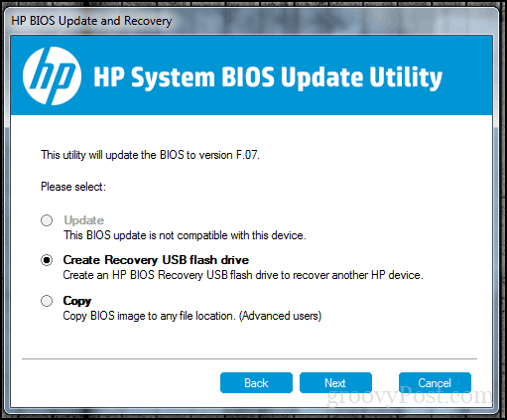Cancel the BIOS update utility

pos(435,383)
